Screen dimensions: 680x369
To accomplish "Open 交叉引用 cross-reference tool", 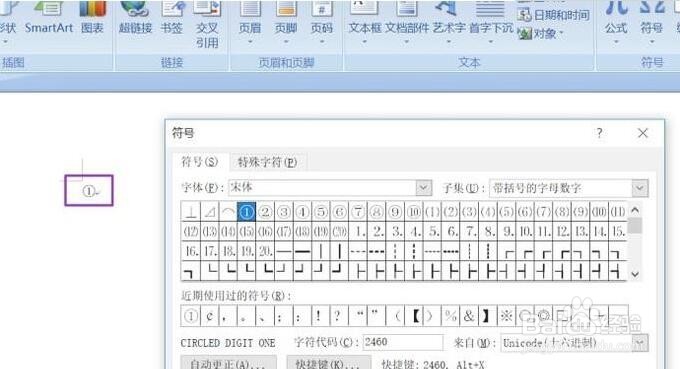I will tap(207, 24).
